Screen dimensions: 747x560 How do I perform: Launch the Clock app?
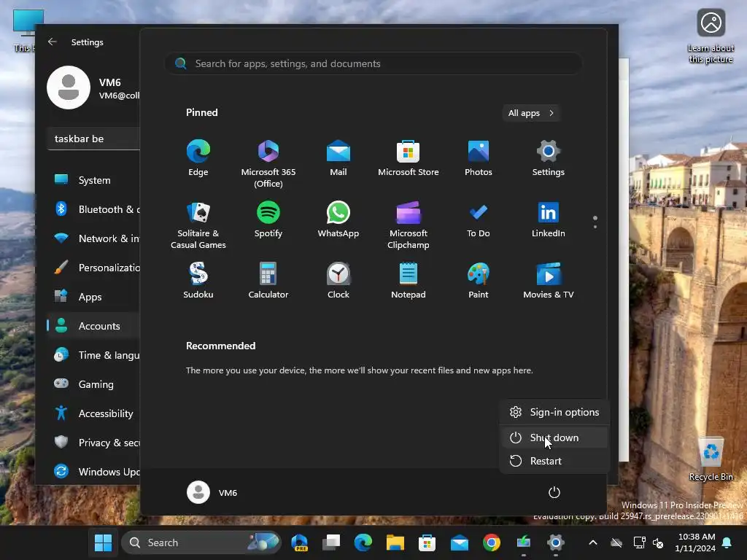tap(338, 281)
